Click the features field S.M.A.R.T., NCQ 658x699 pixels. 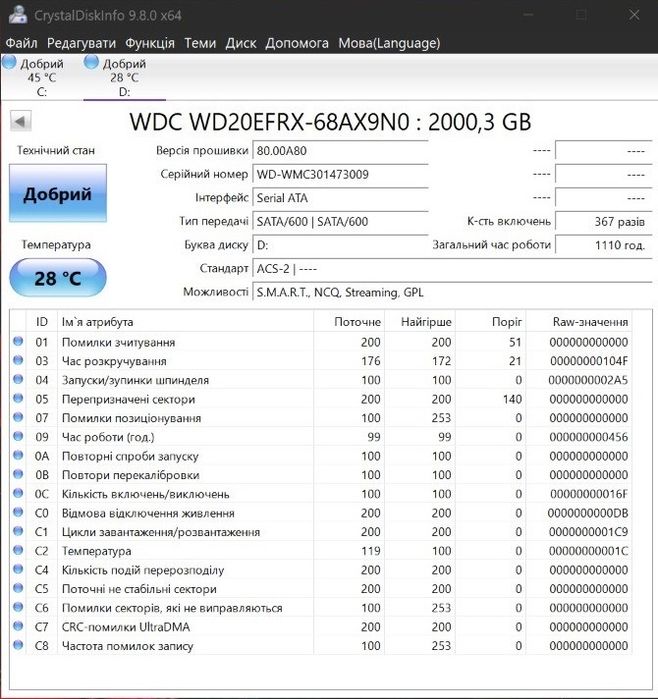coord(452,292)
